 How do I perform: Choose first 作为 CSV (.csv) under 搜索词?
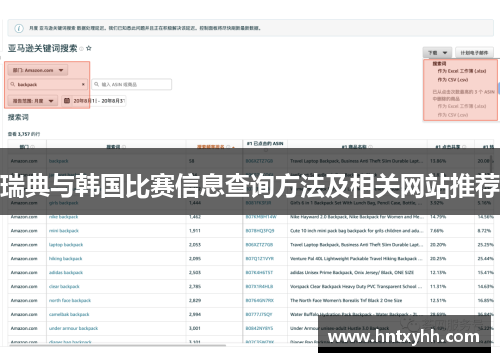[x=453, y=80]
